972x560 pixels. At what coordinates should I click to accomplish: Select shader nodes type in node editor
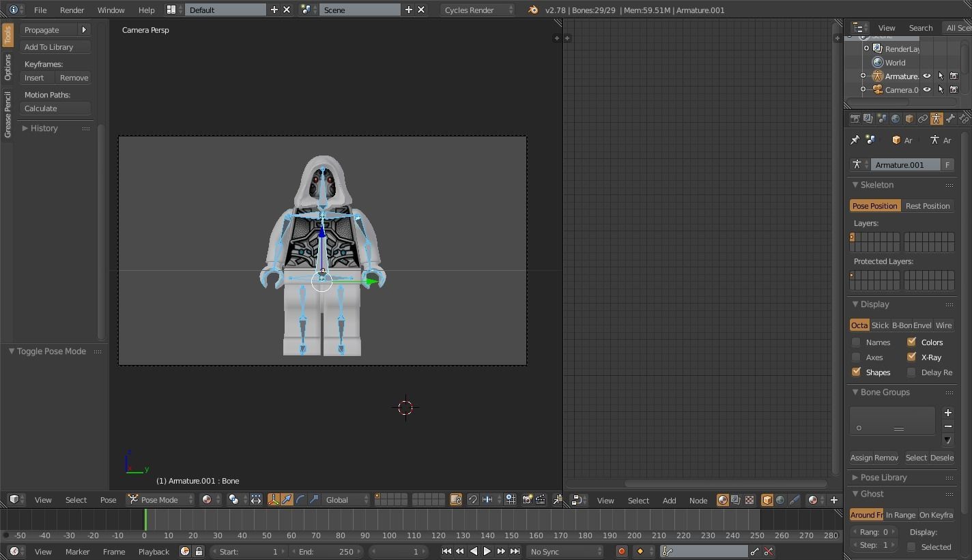722,500
